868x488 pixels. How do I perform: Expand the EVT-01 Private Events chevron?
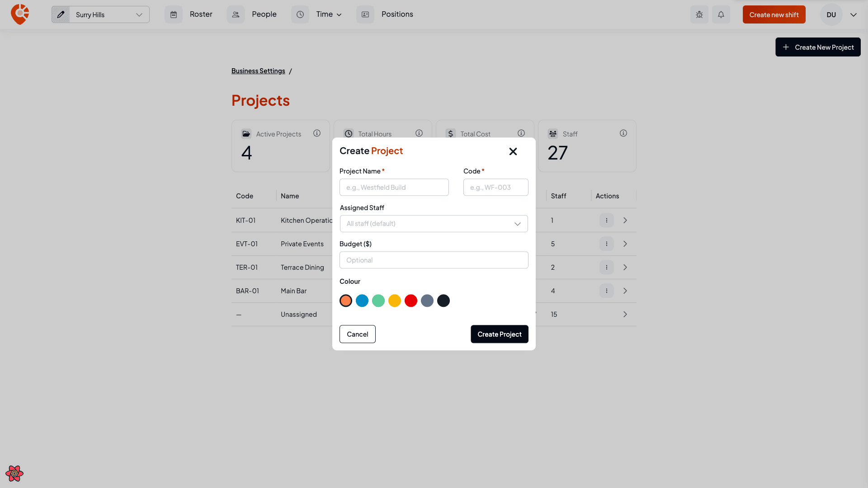pyautogui.click(x=625, y=244)
